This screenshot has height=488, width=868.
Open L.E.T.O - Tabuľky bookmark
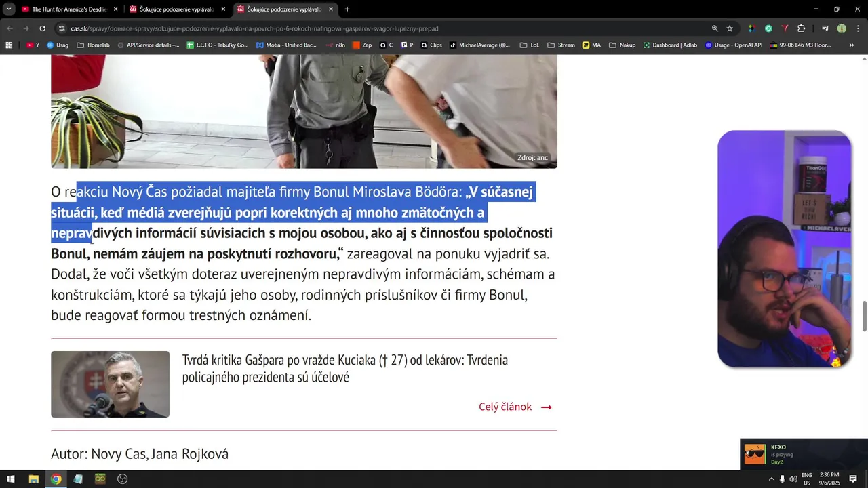coord(218,45)
